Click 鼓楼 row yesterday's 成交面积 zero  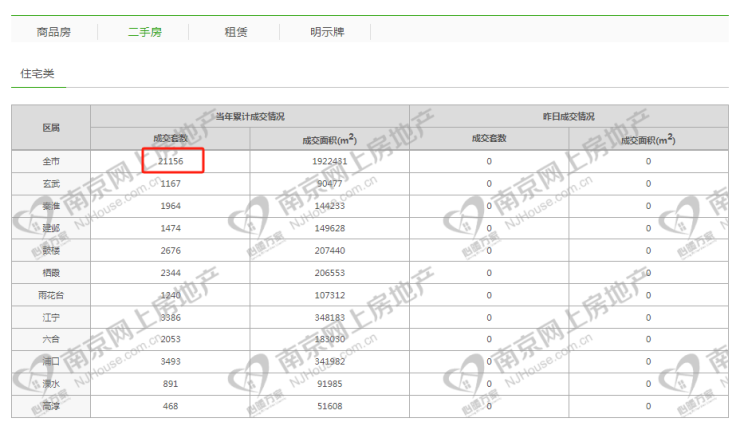click(648, 251)
